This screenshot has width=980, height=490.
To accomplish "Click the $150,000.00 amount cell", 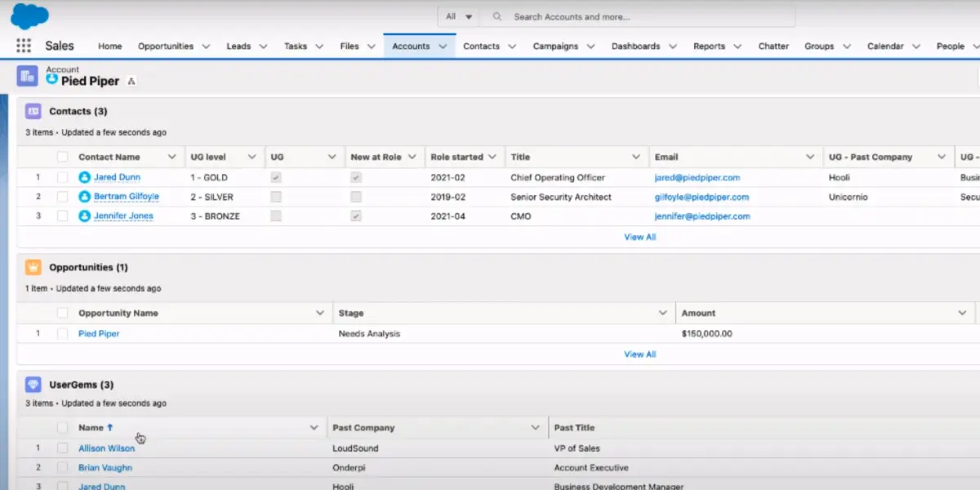I will [x=706, y=333].
